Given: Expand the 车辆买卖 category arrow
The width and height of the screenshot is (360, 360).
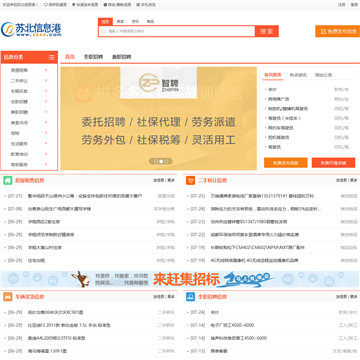Looking at the screenshot, I should click(46, 91).
